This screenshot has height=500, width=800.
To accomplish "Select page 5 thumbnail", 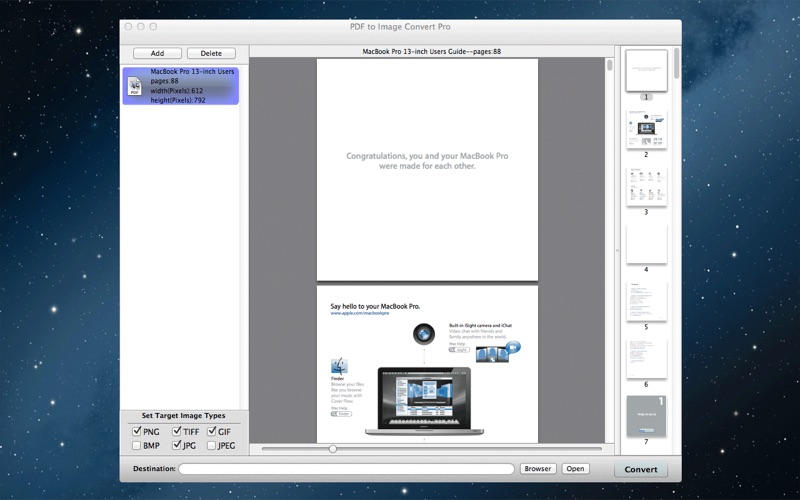I will 646,302.
